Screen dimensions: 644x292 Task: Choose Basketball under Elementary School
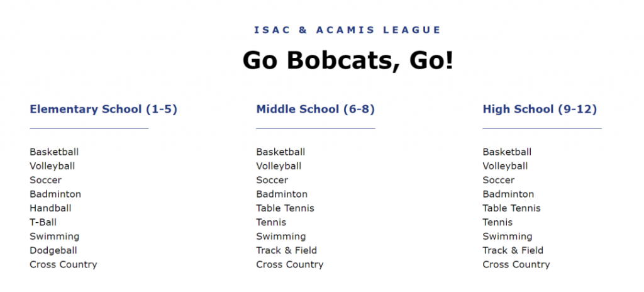click(x=54, y=152)
